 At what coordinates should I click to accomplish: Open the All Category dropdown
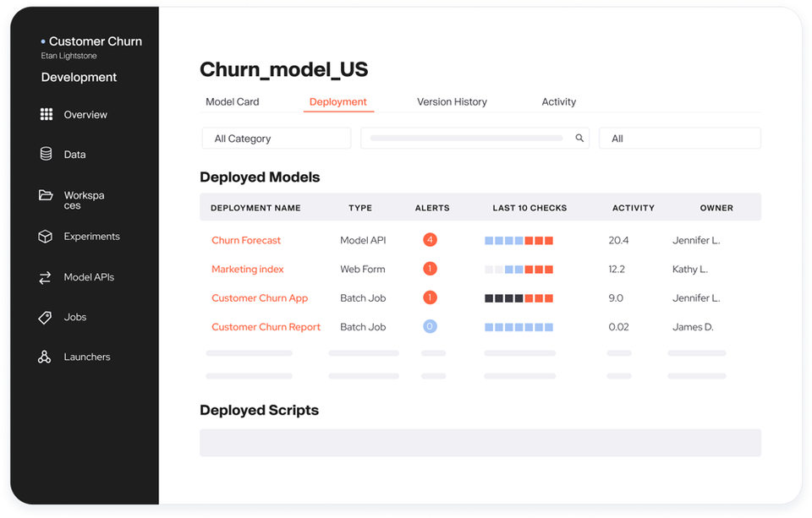277,139
